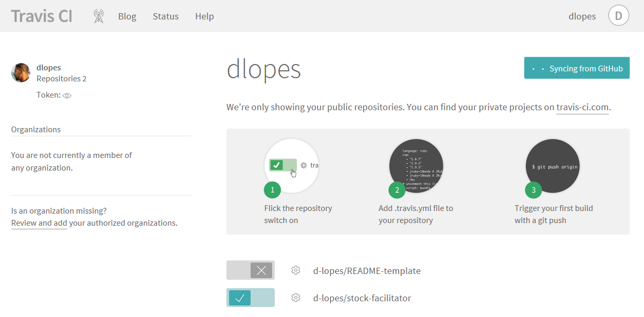Click the dlopes profile photo in the sidebar
The image size is (644, 317).
[20, 73]
